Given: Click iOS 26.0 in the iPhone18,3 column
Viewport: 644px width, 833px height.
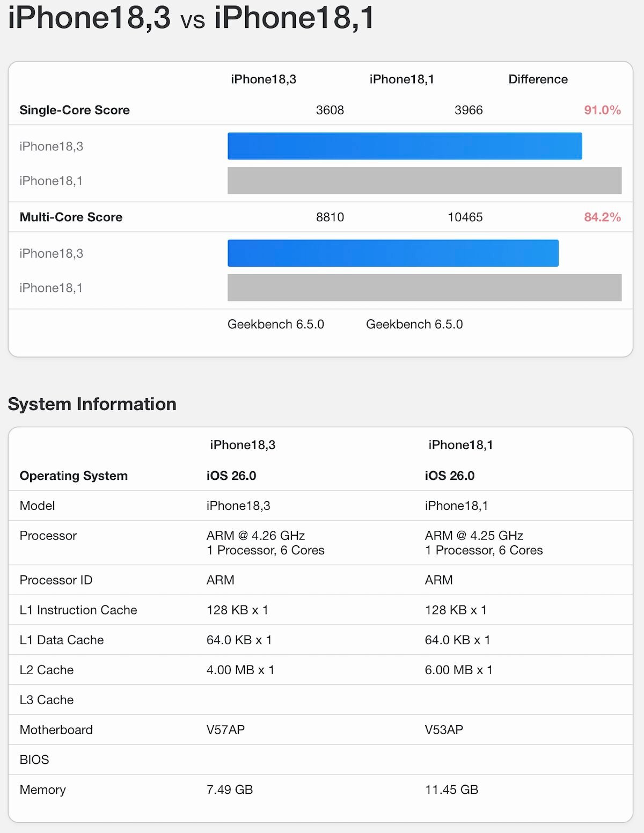Looking at the screenshot, I should click(x=231, y=476).
